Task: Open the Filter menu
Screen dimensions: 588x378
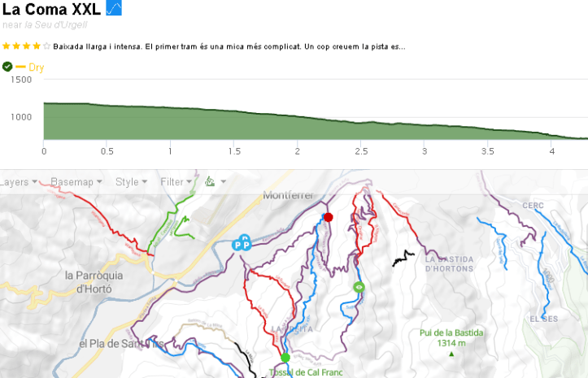Action: coord(176,182)
